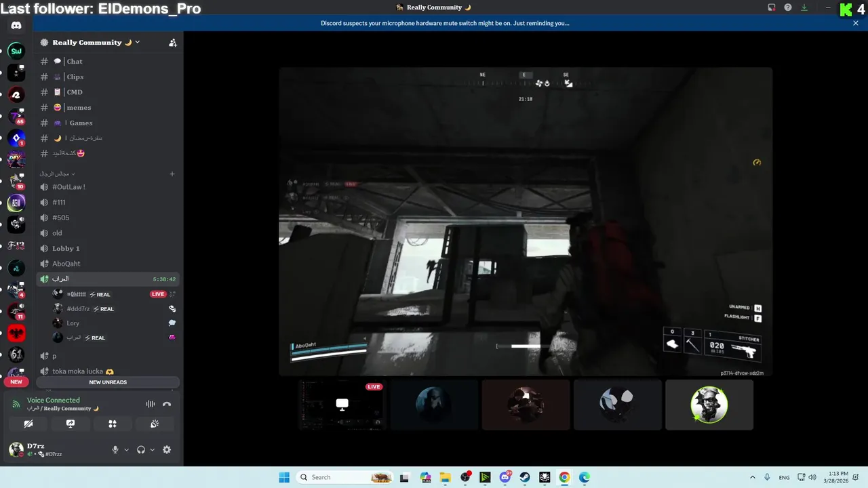
Task: Join the old voice channel
Action: tap(108, 233)
